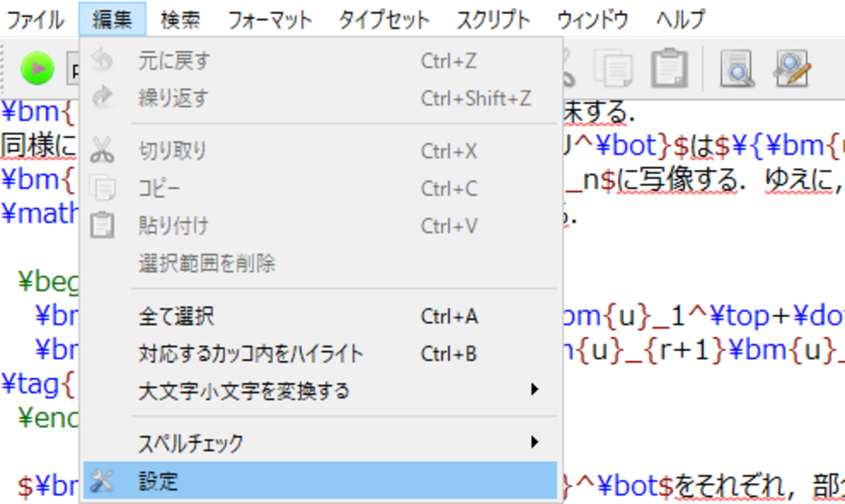
Task: Click the Copy document icon on the toolbar
Action: click(614, 67)
